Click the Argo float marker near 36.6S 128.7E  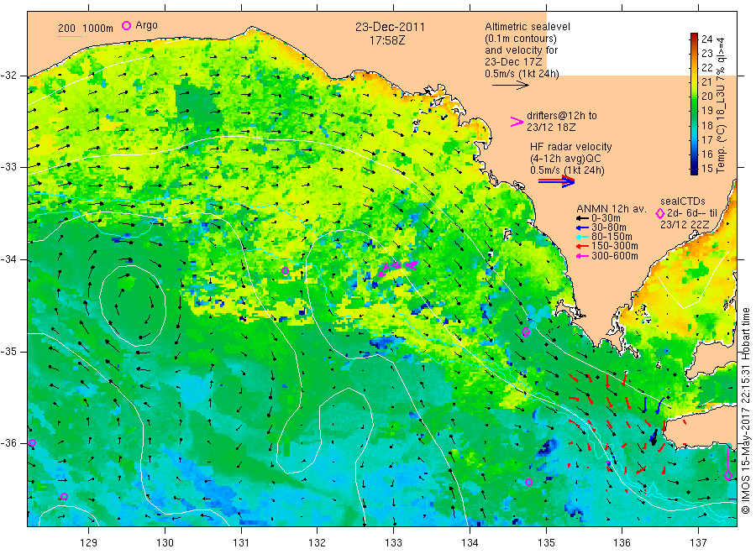pyautogui.click(x=64, y=496)
